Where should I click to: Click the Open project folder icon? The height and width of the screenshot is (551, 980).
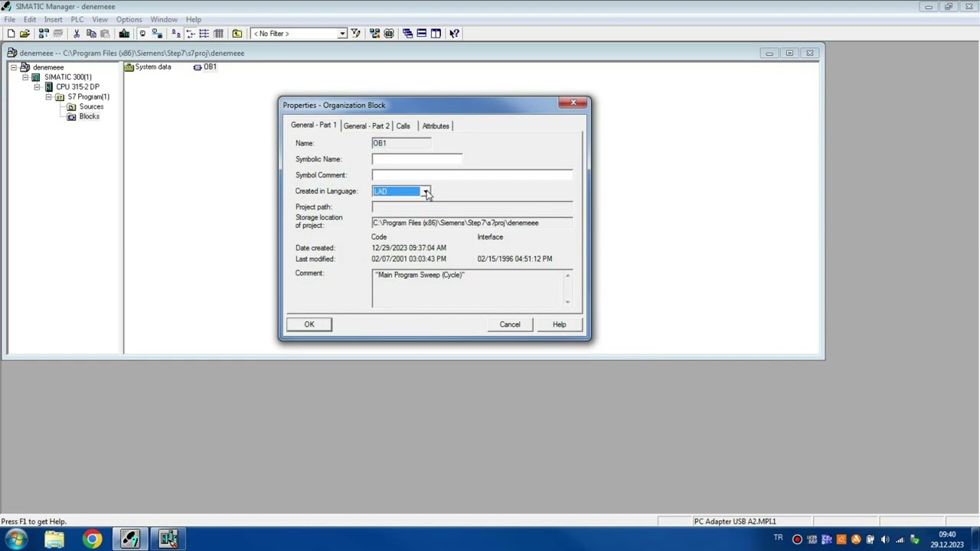pos(24,34)
